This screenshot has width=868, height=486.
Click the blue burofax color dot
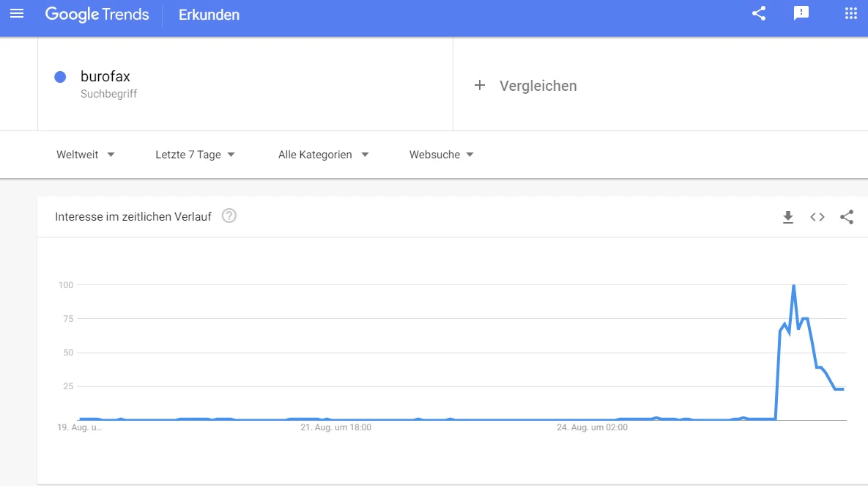(x=60, y=77)
